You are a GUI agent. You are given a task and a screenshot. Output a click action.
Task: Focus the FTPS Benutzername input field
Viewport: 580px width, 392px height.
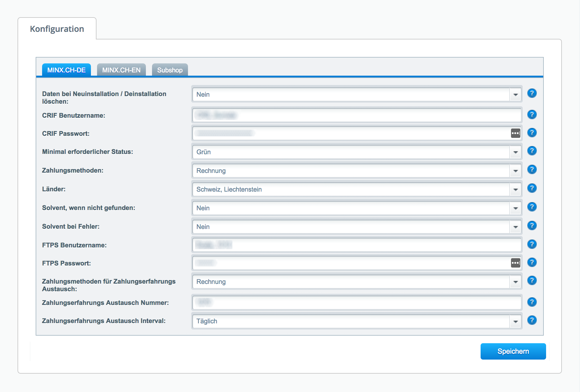point(357,245)
